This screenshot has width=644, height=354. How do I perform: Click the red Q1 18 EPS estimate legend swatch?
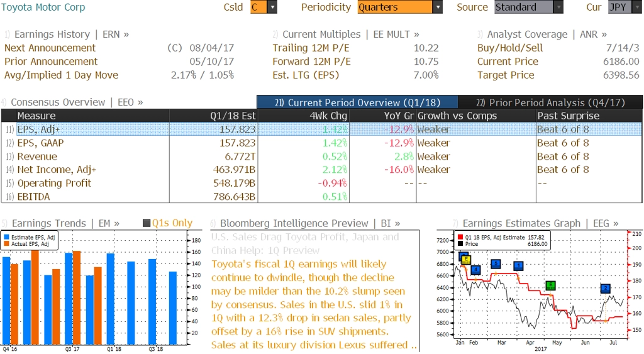460,238
